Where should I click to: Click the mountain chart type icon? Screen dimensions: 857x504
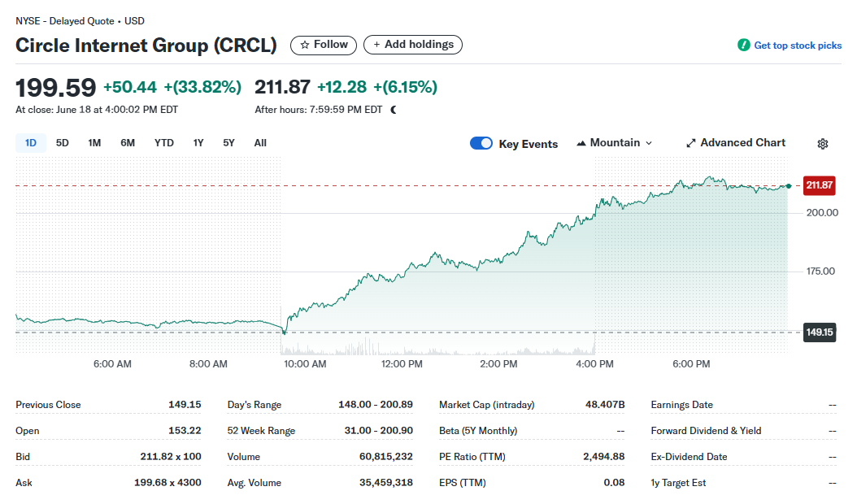coord(581,143)
